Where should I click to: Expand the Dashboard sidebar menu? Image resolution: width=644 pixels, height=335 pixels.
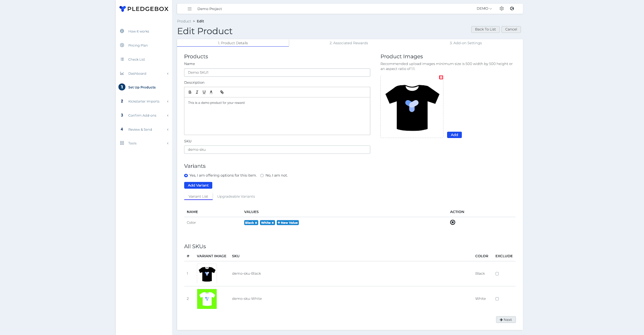[168, 74]
